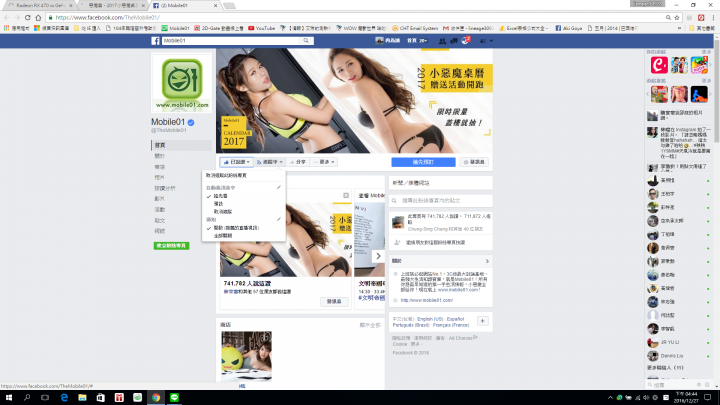Go back with the browser back arrow

pyautogui.click(x=6, y=17)
